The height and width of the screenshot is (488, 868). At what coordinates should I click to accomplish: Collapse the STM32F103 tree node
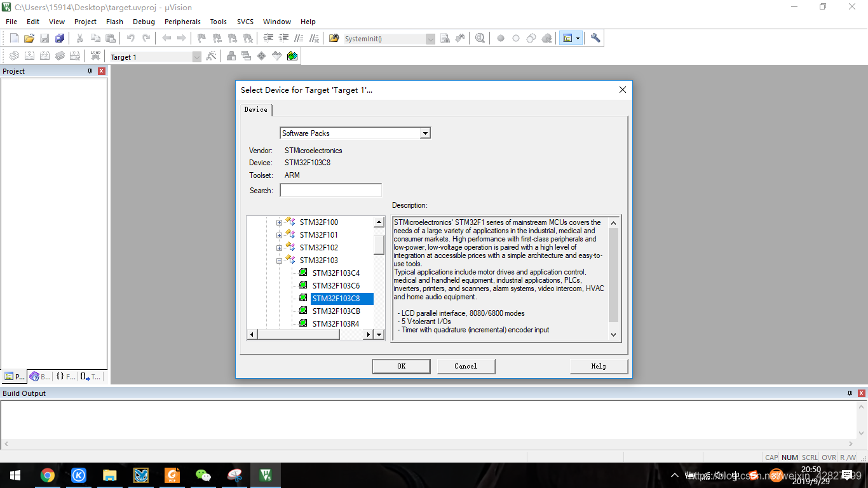pos(279,261)
